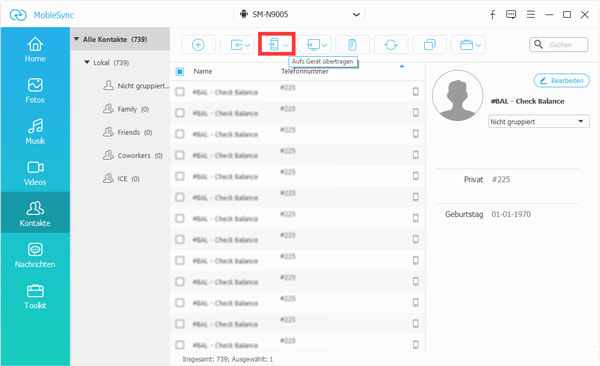This screenshot has width=600, height=366.
Task: Click the add contact plus icon
Action: (198, 45)
